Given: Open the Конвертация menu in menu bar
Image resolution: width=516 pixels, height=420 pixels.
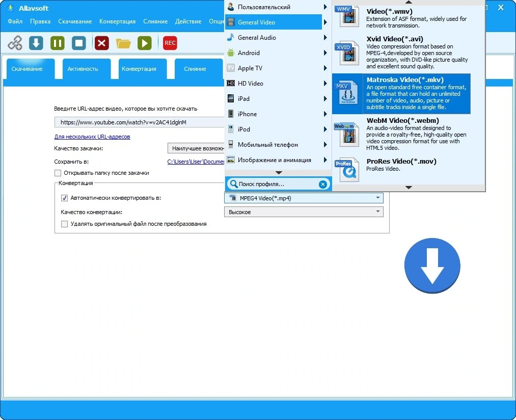Looking at the screenshot, I should pos(117,21).
